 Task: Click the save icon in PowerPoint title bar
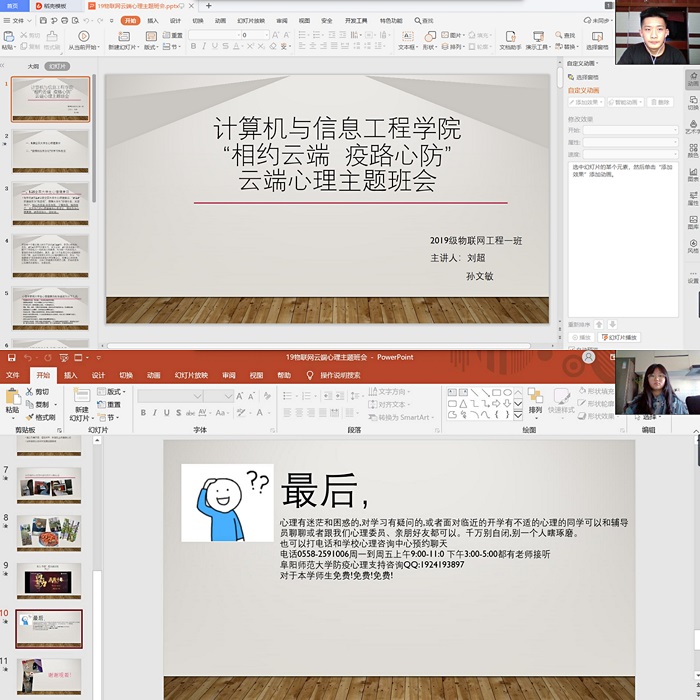click(11, 357)
